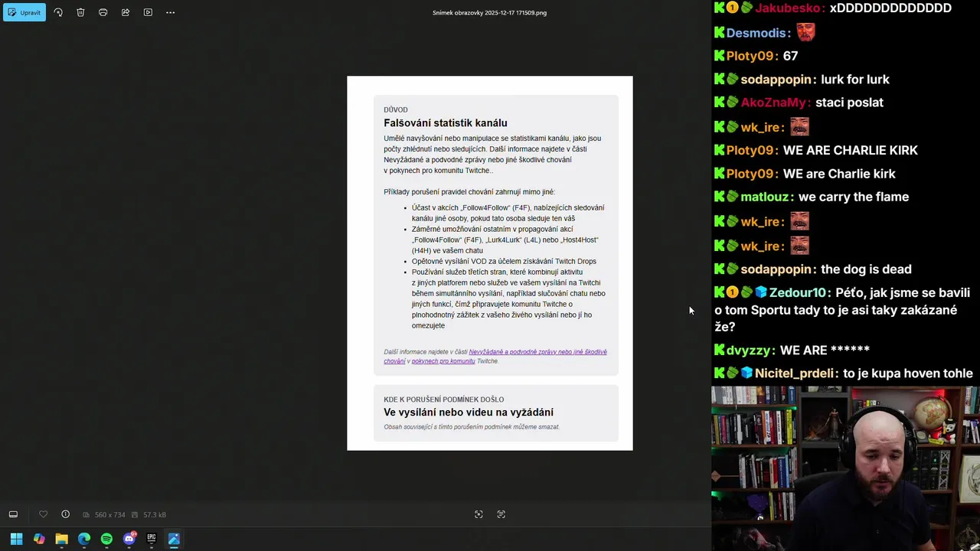Click the streamer webcam feed
Screen dimensions: 980x551
point(845,468)
